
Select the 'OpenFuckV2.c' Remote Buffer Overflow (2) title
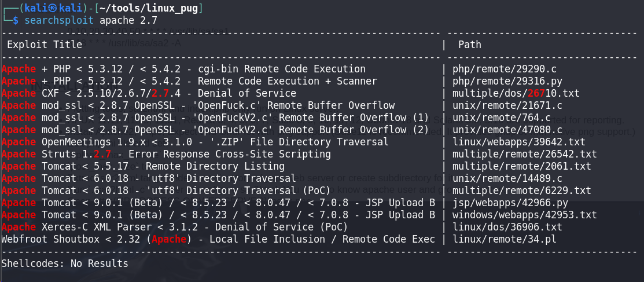pyautogui.click(x=215, y=130)
